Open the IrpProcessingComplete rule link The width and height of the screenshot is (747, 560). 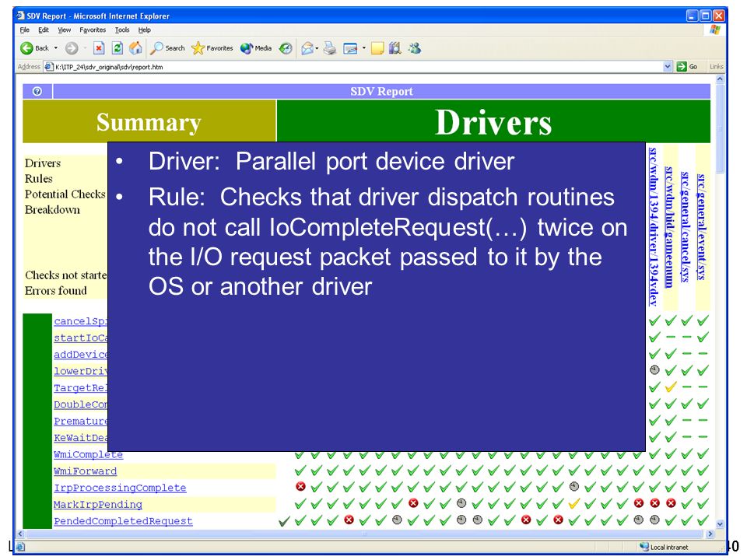(120, 488)
